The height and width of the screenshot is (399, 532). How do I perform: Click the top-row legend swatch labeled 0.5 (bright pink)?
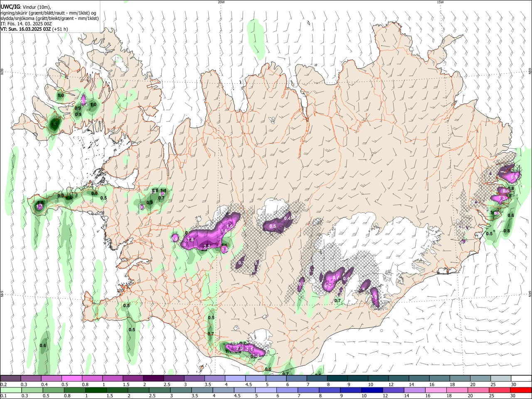click(x=71, y=379)
